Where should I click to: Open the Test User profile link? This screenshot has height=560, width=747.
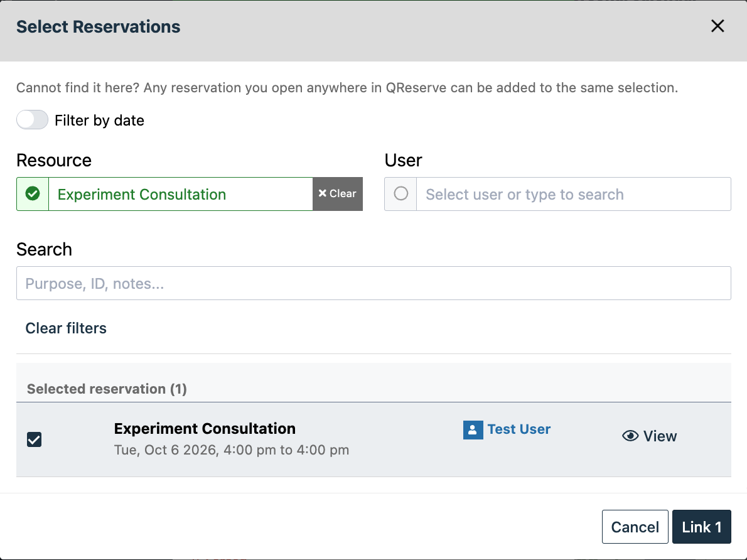tap(519, 429)
